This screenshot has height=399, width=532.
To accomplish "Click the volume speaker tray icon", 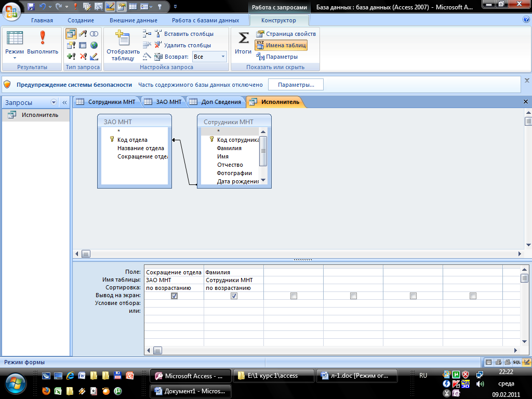I will pos(480,384).
